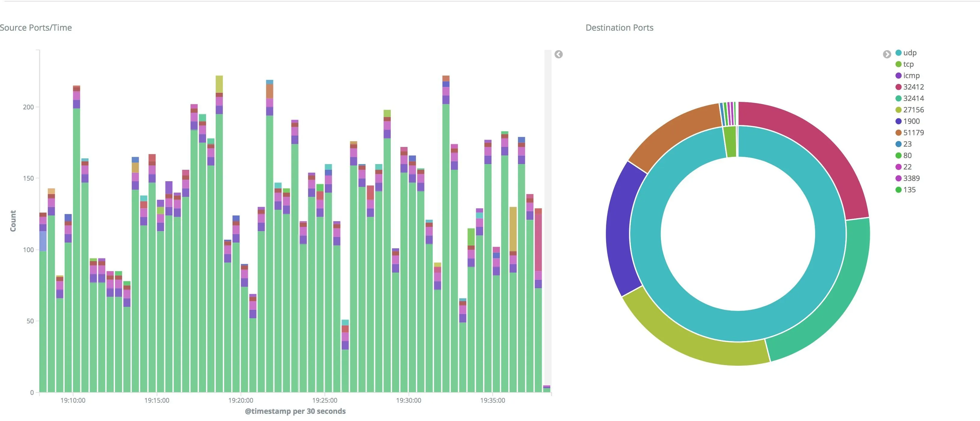Click the 100 y-axis label
Viewport: 980px width, 421px height.
point(28,250)
